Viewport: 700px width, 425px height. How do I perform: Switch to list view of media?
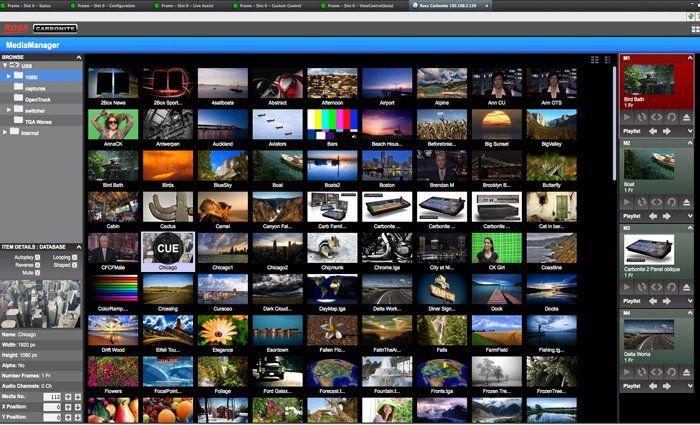click(607, 59)
